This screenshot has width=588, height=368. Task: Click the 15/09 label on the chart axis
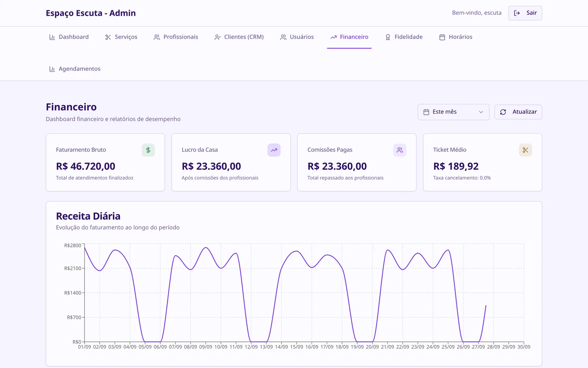(297, 347)
